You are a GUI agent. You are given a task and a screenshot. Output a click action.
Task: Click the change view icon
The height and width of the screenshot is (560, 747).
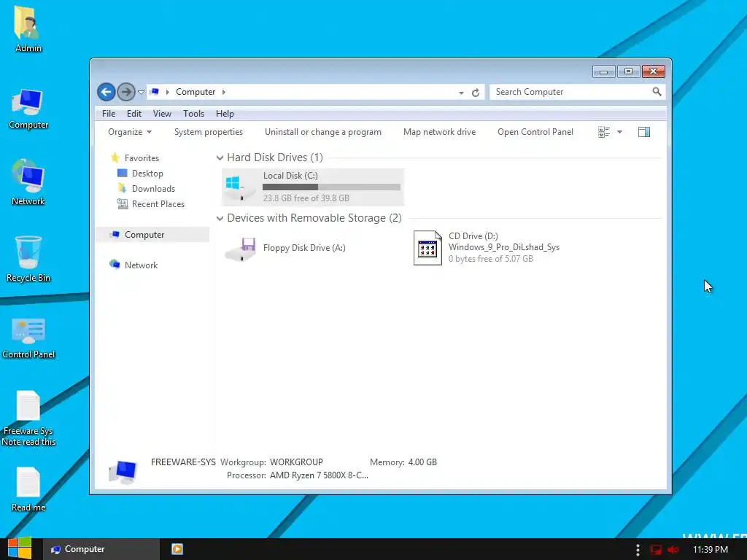(x=604, y=132)
